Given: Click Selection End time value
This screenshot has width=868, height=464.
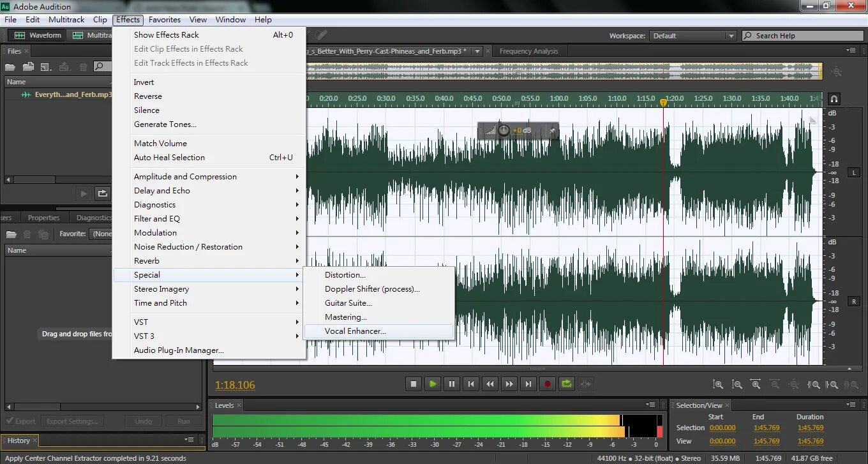Looking at the screenshot, I should pyautogui.click(x=767, y=428).
